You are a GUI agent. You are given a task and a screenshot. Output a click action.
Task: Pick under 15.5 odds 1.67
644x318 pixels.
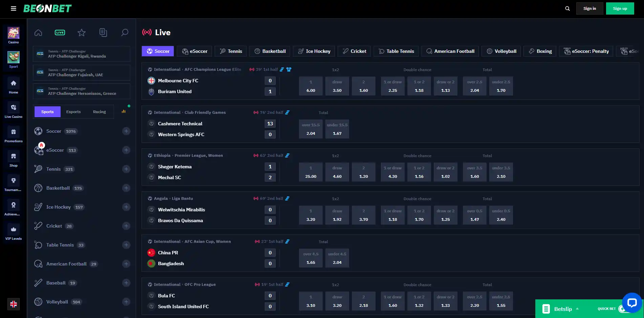pyautogui.click(x=337, y=129)
